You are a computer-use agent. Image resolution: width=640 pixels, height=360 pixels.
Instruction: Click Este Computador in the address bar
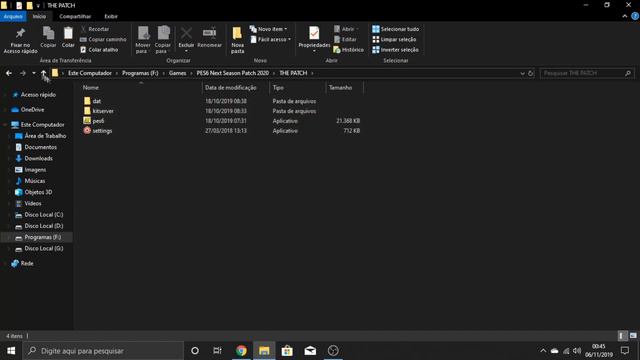pos(90,73)
